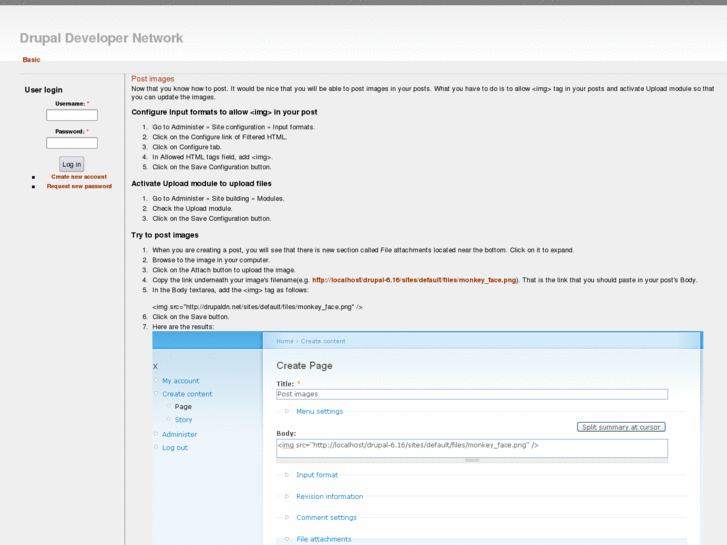Click the drupaldn.net img src code line
The width and height of the screenshot is (727, 545).
pyautogui.click(x=257, y=307)
